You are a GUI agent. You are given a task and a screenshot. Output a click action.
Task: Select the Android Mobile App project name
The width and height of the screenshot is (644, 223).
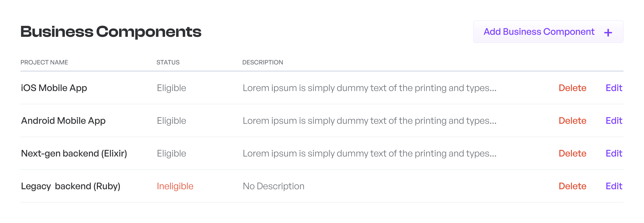click(x=63, y=121)
